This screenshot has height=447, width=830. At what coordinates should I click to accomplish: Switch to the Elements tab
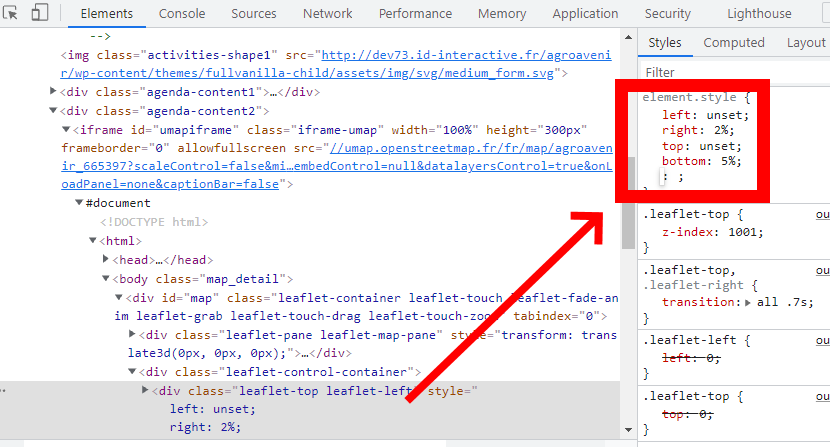click(106, 14)
